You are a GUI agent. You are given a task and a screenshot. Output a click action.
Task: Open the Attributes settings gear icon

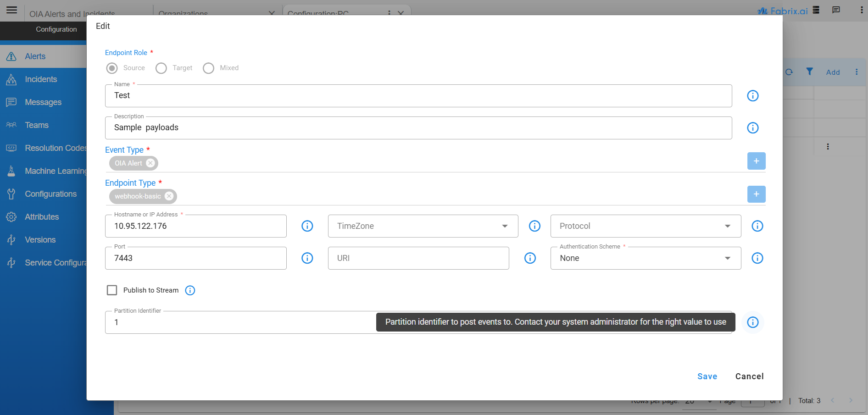point(11,216)
